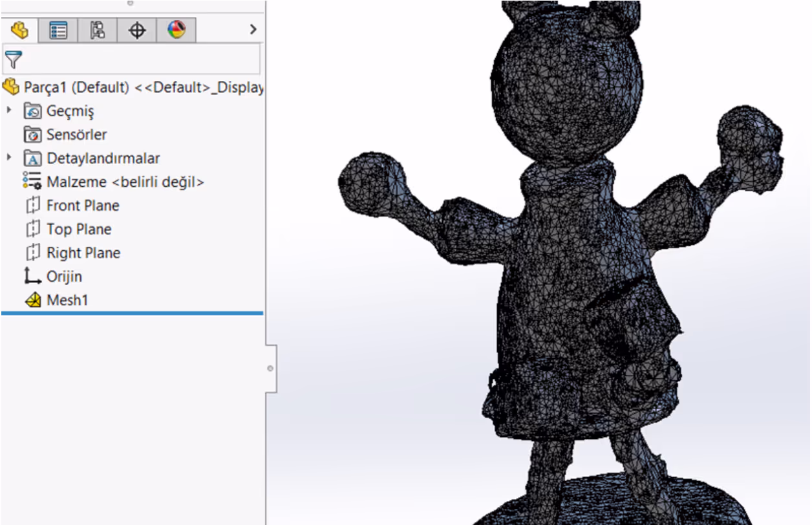Click the Sensörler folder icon
The height and width of the screenshot is (525, 812).
click(32, 134)
